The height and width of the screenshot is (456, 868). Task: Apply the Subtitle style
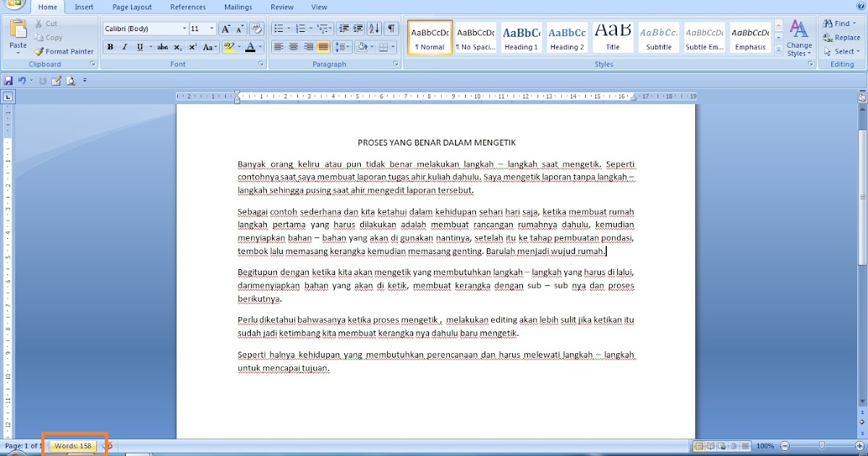658,38
